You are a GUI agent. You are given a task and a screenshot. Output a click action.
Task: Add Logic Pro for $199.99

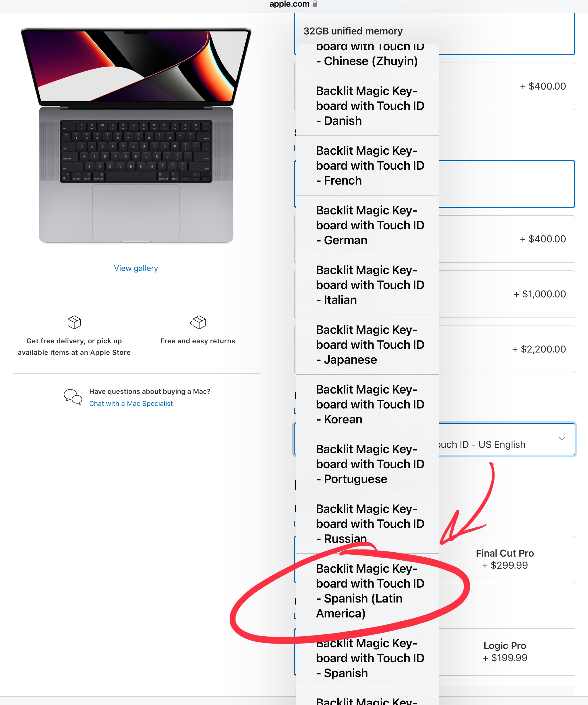tap(505, 652)
